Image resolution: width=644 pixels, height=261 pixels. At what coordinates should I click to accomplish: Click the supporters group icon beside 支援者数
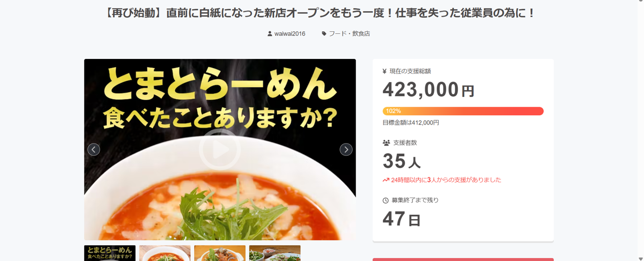coord(386,143)
